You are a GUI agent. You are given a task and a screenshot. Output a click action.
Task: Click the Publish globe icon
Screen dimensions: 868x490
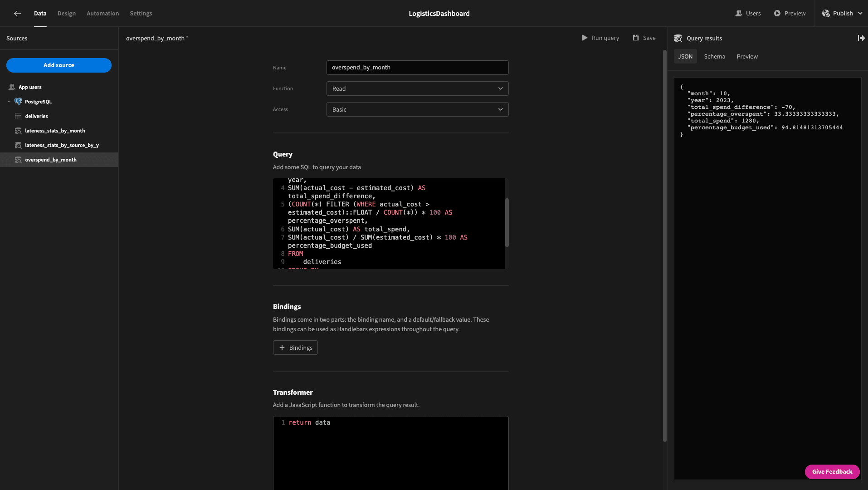(826, 14)
